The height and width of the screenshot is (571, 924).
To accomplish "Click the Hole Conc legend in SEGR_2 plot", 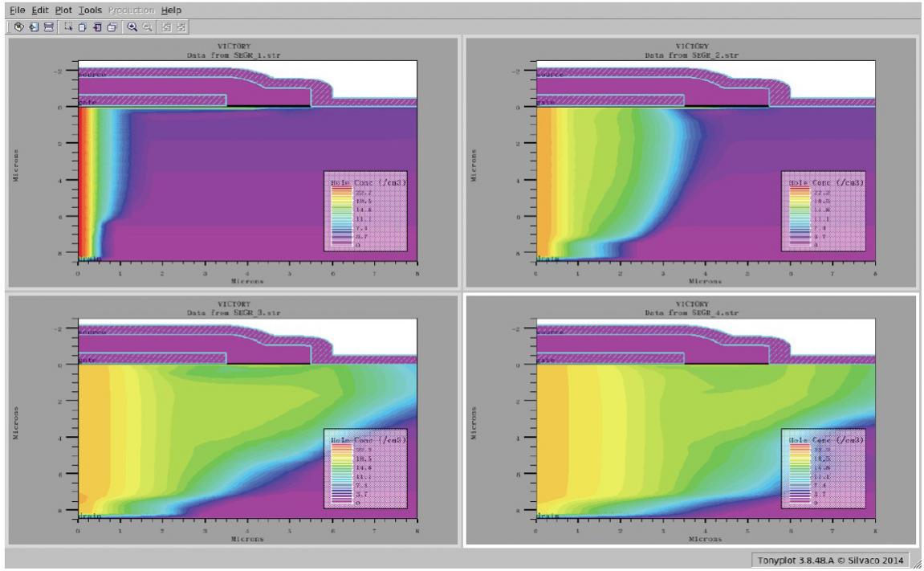I will pos(823,211).
